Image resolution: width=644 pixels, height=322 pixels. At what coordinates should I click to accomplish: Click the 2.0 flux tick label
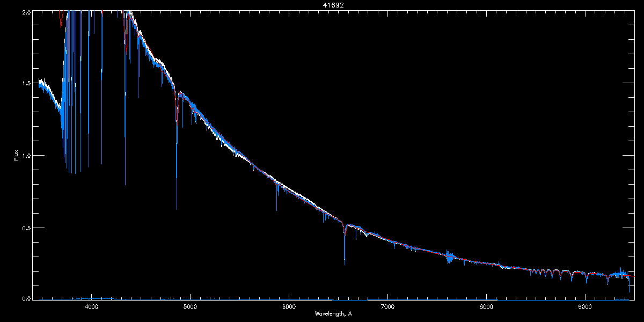[x=25, y=12]
